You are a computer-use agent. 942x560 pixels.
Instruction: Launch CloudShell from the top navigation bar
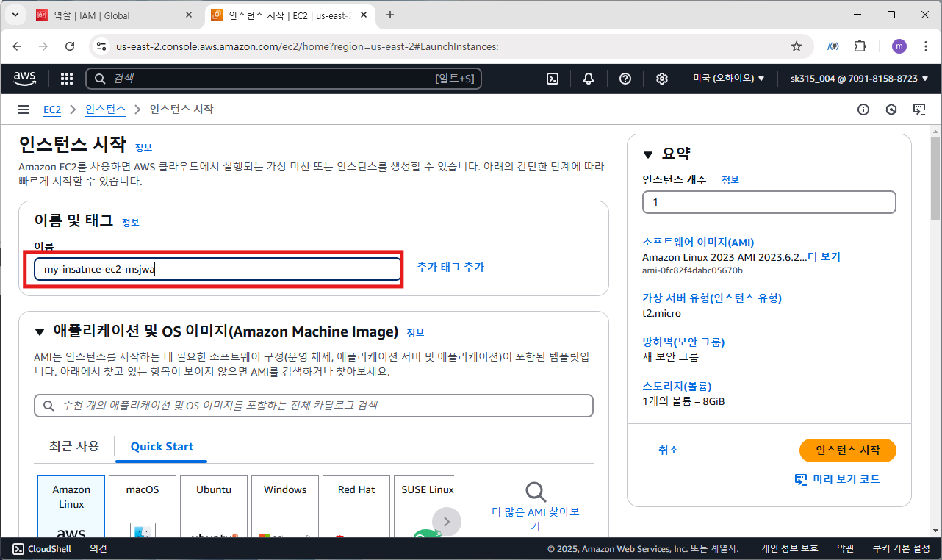click(x=554, y=79)
